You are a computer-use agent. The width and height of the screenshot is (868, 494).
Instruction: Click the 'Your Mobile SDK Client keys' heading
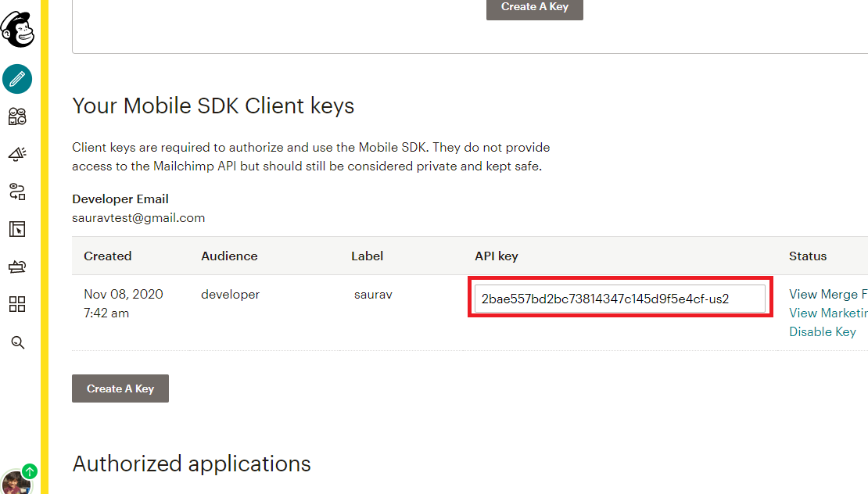pos(213,106)
